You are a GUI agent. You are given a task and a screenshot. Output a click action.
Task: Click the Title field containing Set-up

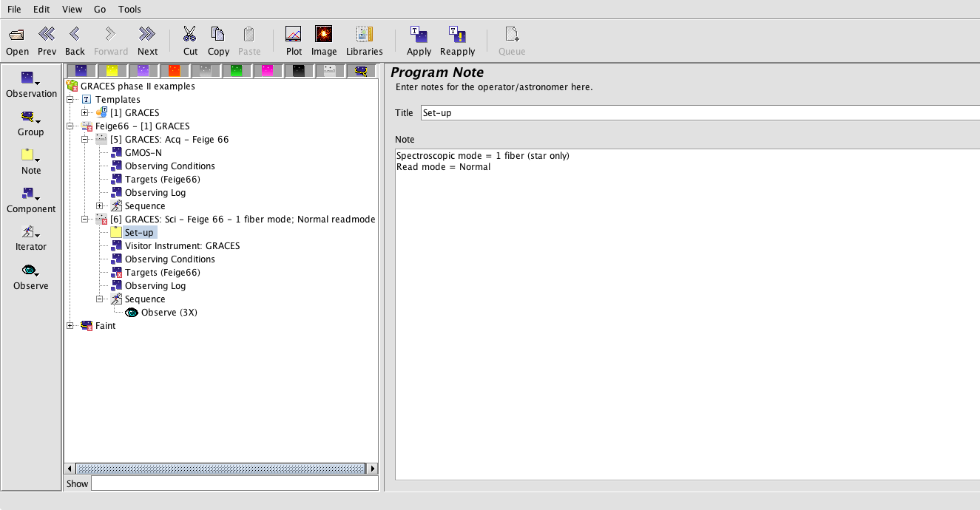[x=700, y=113]
